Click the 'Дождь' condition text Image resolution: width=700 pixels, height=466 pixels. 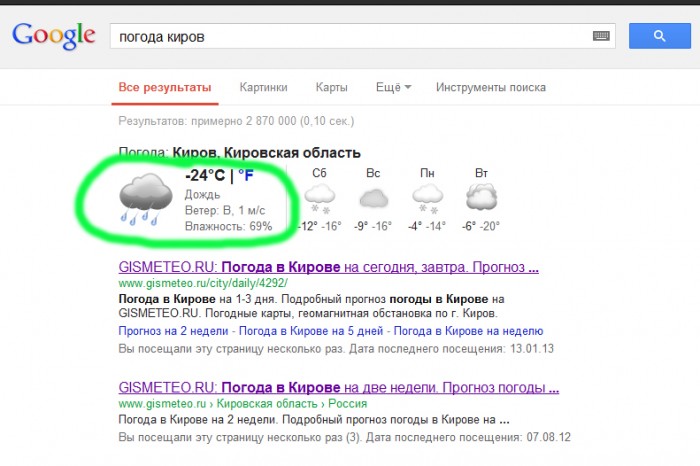point(202,195)
